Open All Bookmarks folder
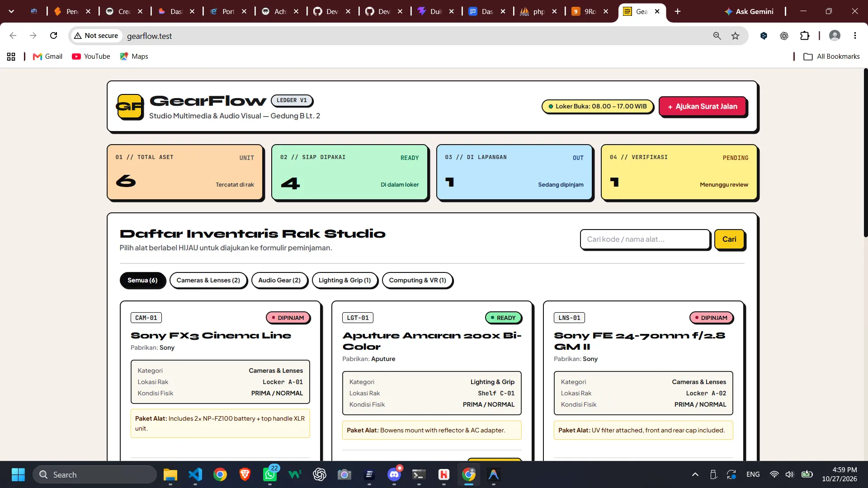 coord(831,56)
